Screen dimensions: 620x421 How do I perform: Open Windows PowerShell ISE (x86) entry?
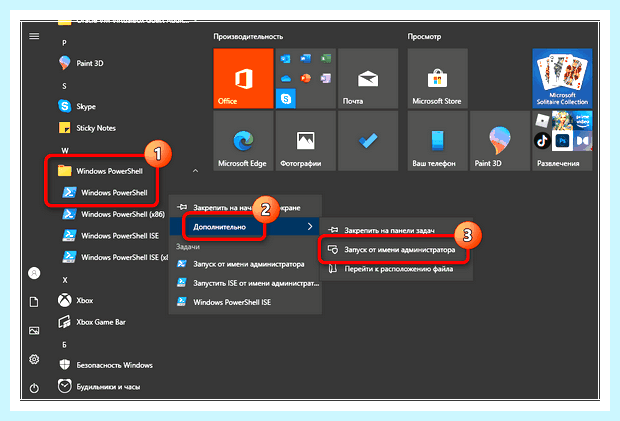point(115,257)
